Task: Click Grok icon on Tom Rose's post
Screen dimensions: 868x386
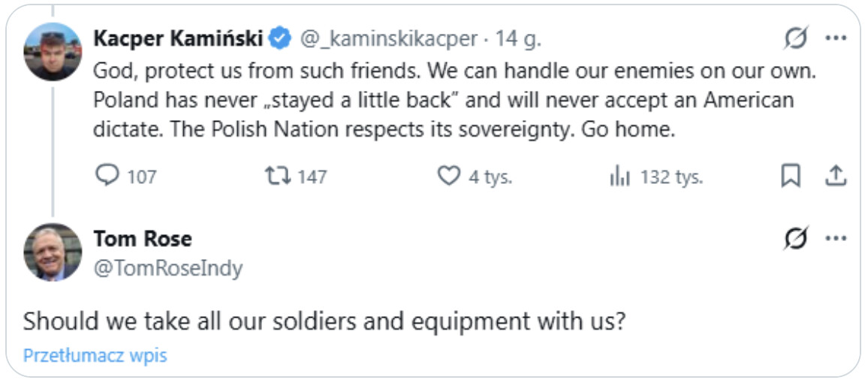Action: click(796, 239)
